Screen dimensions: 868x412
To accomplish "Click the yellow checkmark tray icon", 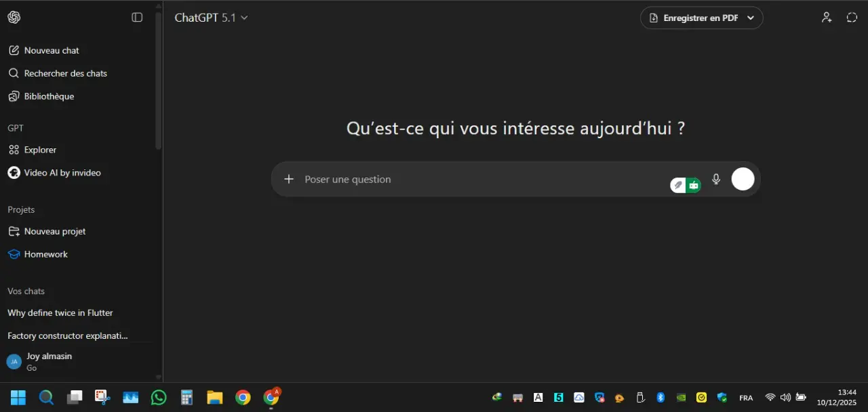I will click(x=701, y=398).
